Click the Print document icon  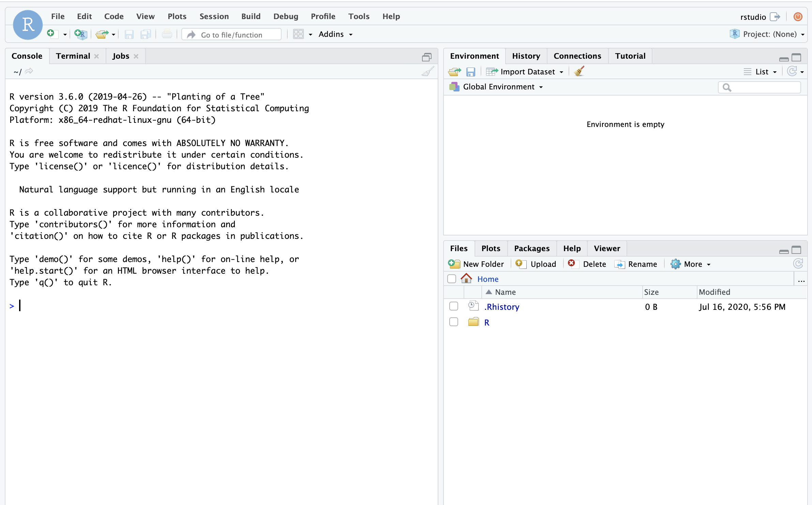point(167,34)
